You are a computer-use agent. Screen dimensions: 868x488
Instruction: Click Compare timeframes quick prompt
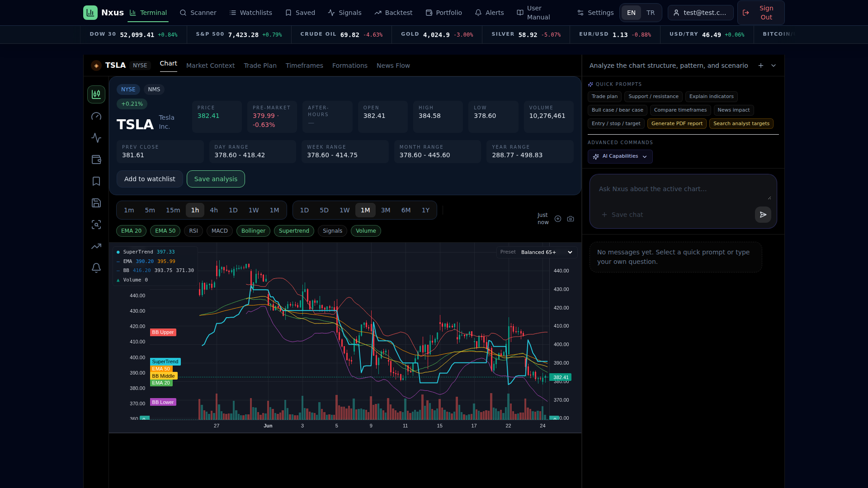pos(680,110)
